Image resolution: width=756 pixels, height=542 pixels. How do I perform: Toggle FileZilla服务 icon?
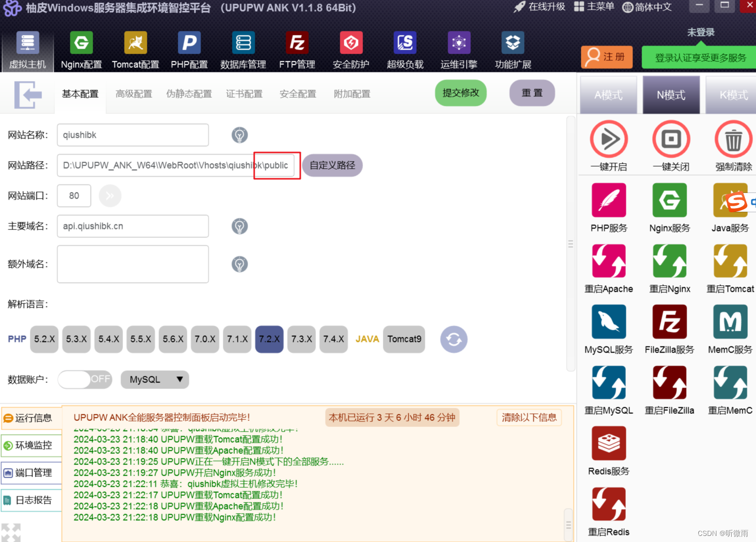point(669,322)
